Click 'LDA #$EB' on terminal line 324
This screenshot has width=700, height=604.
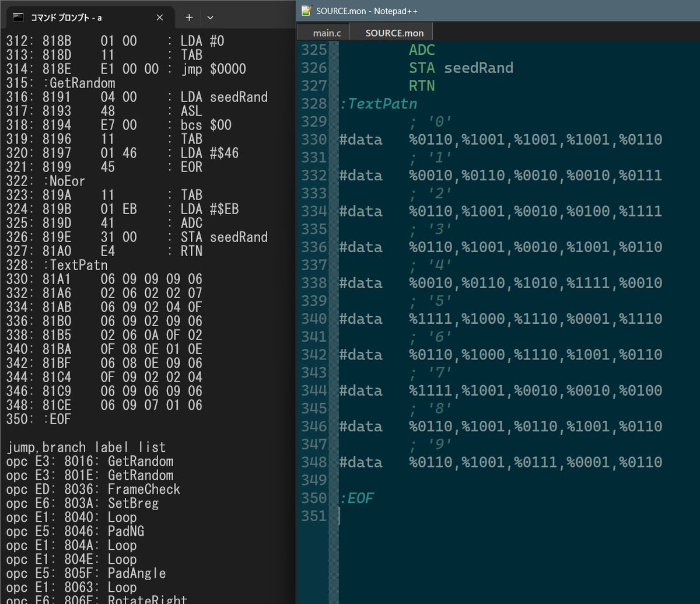[x=210, y=209]
